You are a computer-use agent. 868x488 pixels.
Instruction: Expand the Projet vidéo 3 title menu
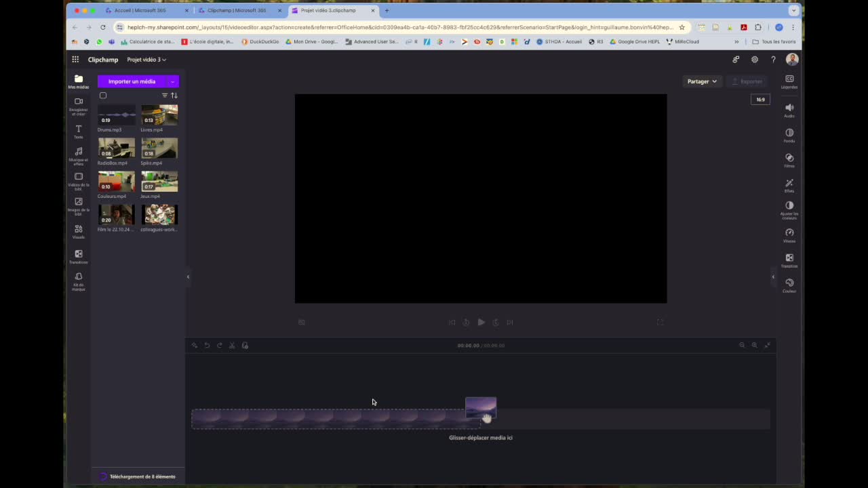click(146, 60)
